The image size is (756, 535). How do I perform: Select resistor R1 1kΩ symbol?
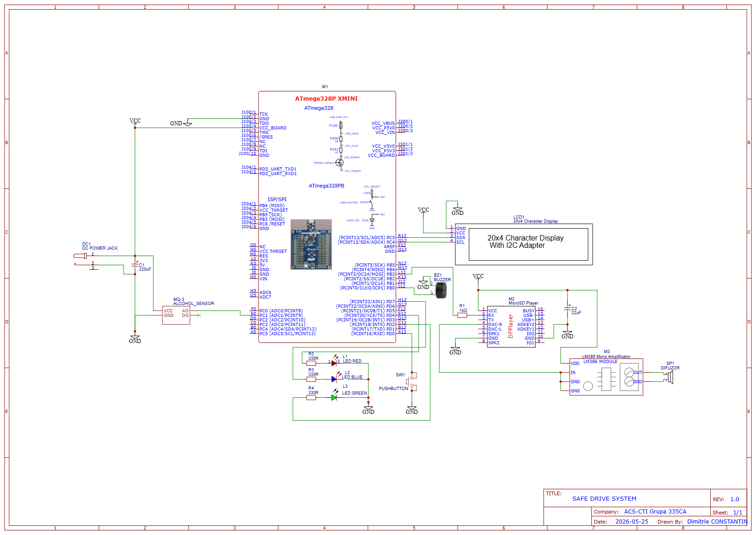[462, 315]
